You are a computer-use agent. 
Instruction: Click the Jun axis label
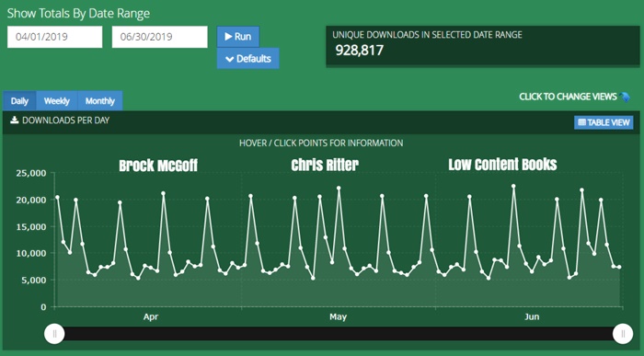click(532, 316)
